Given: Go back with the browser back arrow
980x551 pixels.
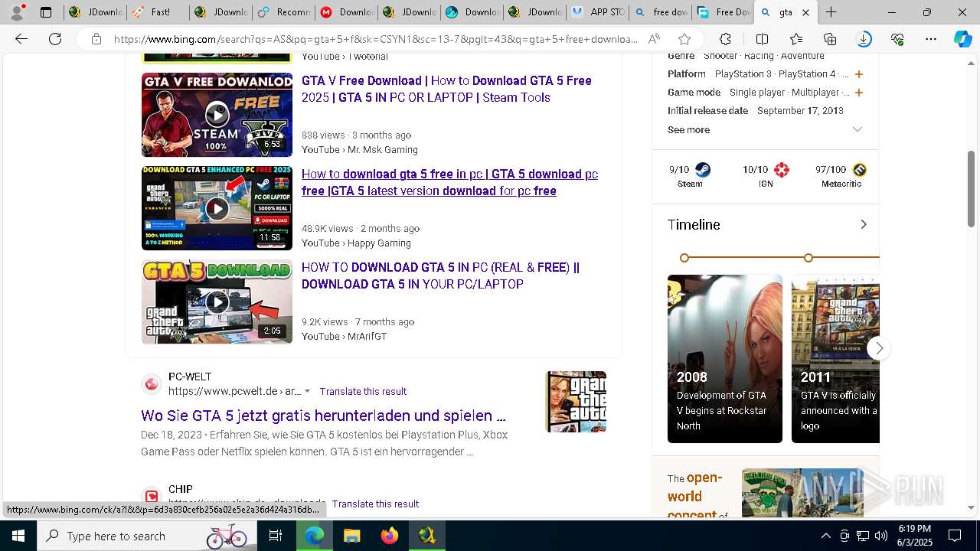Looking at the screenshot, I should (21, 39).
